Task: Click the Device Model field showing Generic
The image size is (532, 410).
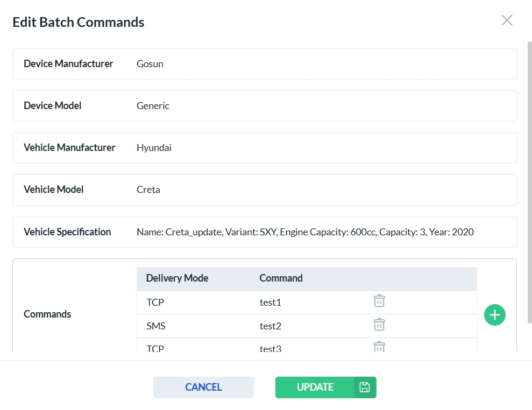Action: click(x=153, y=106)
